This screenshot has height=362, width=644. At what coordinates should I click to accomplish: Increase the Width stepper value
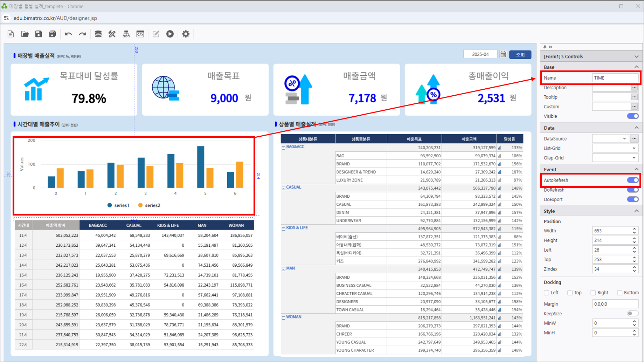[x=634, y=229]
